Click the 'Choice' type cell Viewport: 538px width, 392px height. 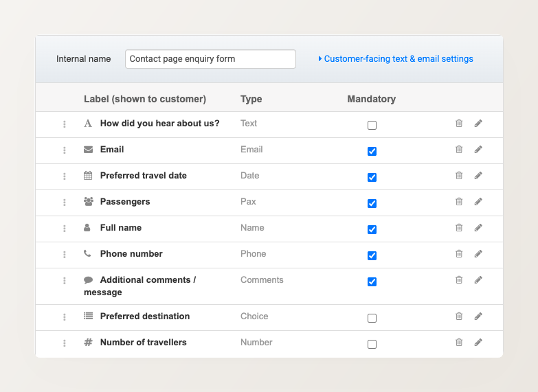coord(254,316)
